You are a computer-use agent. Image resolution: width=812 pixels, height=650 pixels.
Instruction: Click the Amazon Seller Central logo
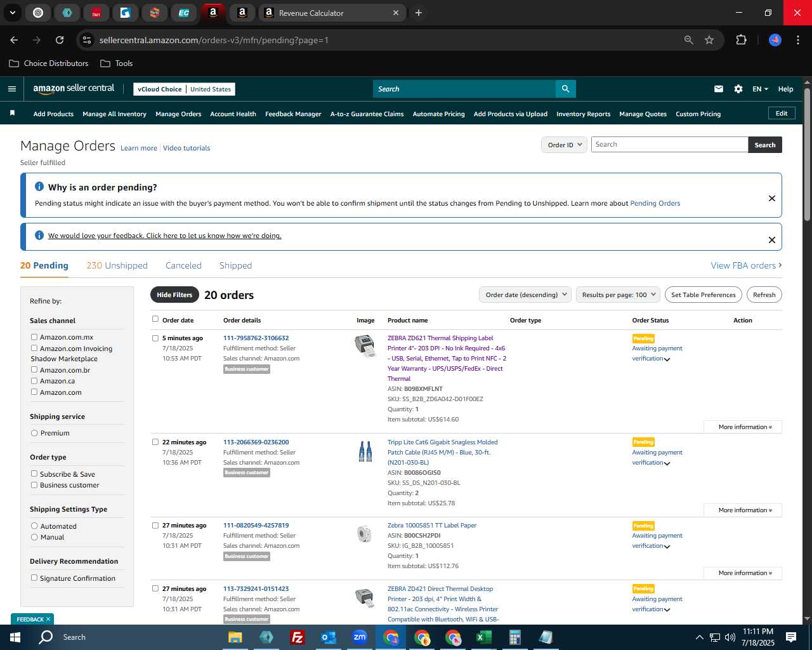(x=74, y=89)
